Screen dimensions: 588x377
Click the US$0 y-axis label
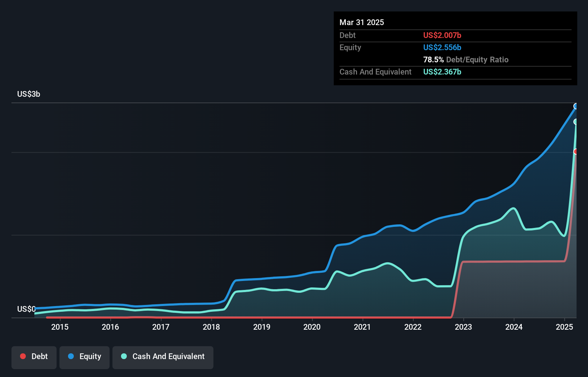pos(26,309)
